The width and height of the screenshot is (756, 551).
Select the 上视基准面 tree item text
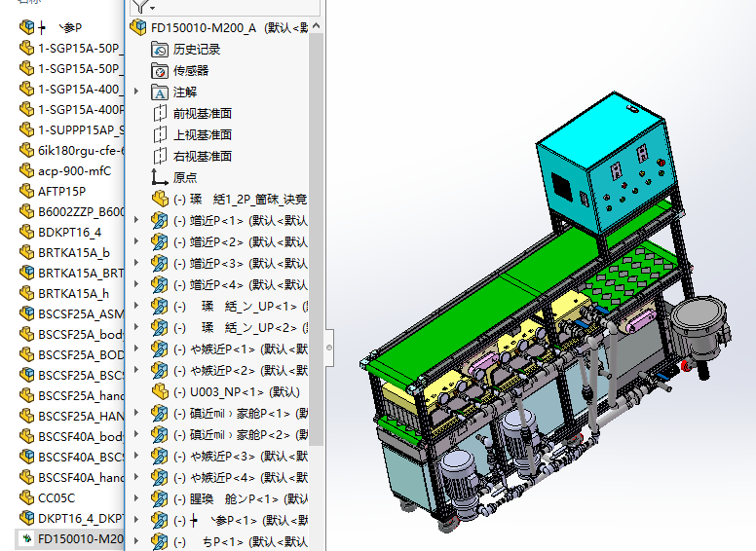click(203, 135)
